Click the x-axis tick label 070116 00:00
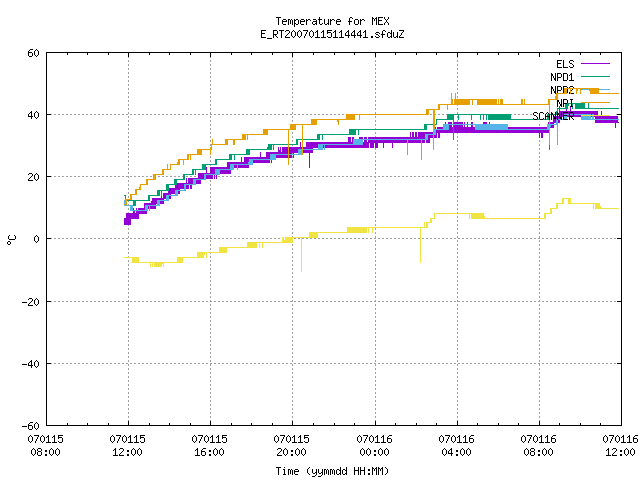The width and height of the screenshot is (640, 480). click(375, 446)
